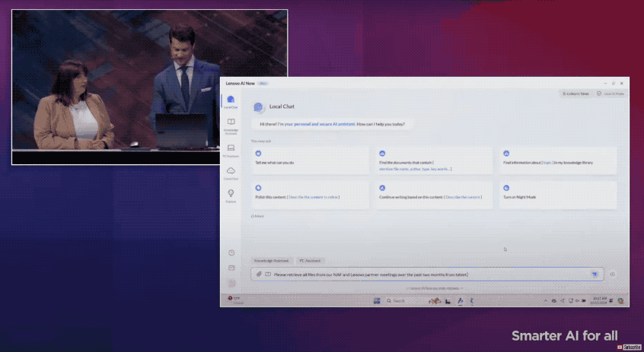Choose the 'Tell me what can you do' suggestion
The height and width of the screenshot is (352, 644).
click(x=310, y=160)
